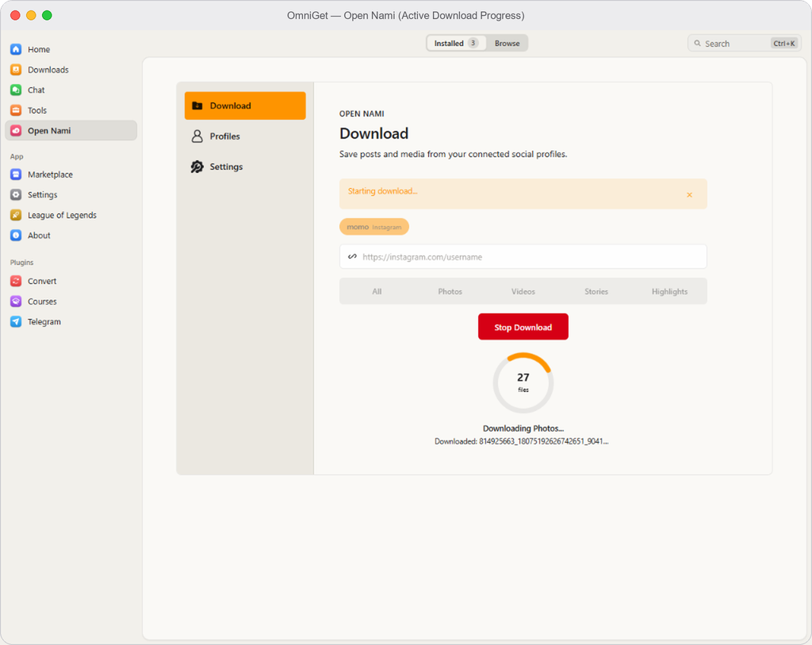Select the Photos media filter
Image resolution: width=812 pixels, height=645 pixels.
coord(450,292)
